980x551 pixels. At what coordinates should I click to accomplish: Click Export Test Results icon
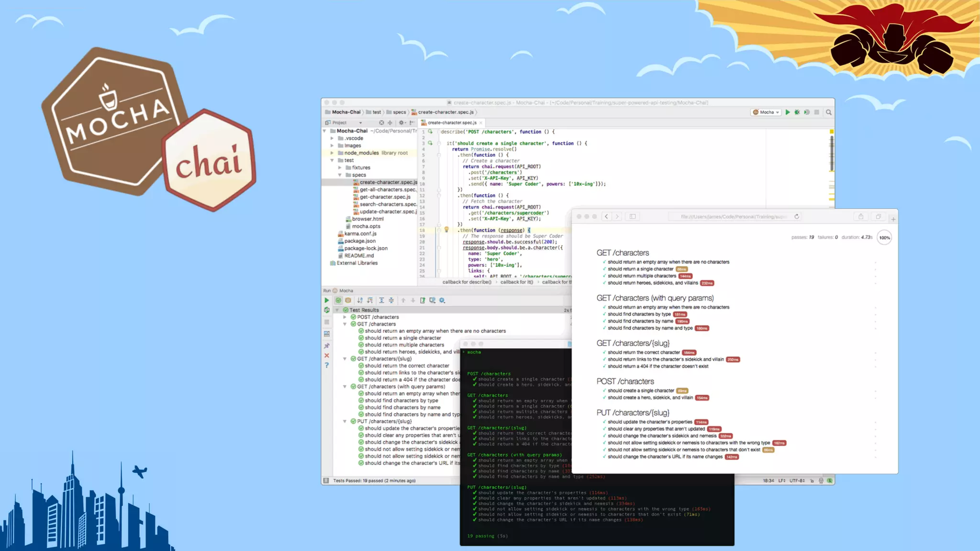423,300
